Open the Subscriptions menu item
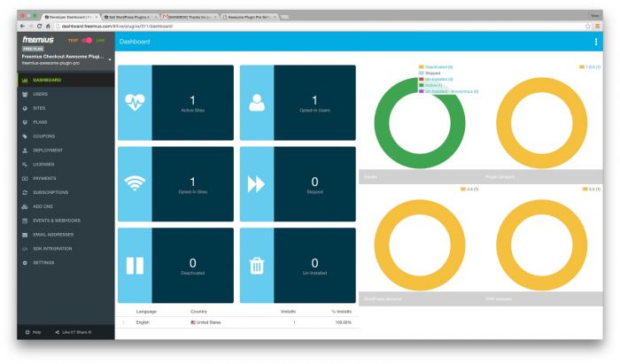620x364 pixels. (66, 192)
